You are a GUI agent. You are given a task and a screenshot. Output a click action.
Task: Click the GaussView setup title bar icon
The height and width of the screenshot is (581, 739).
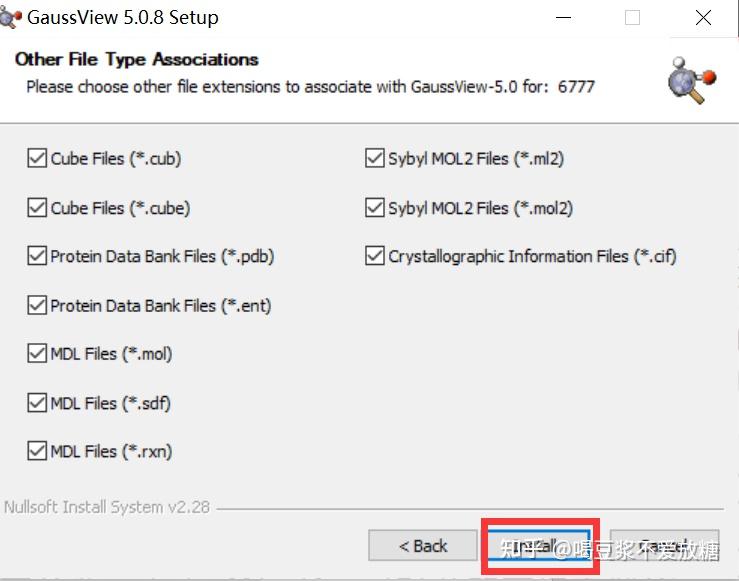point(11,17)
